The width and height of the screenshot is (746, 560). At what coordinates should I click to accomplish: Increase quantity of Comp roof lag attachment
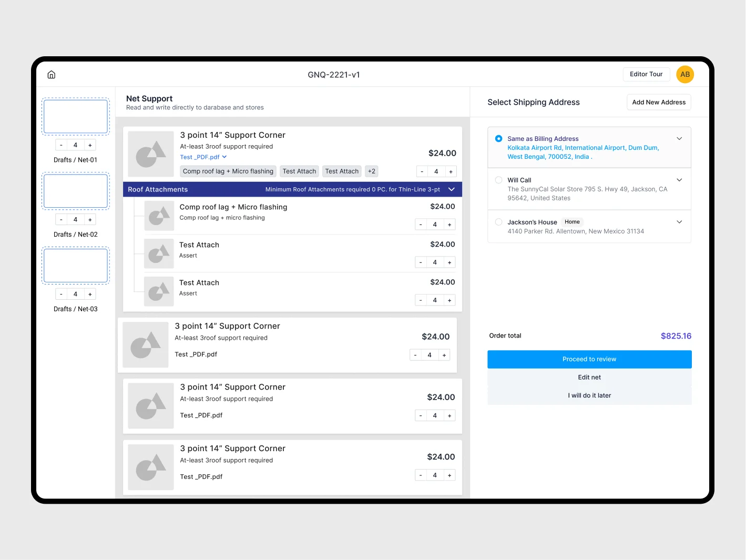(x=449, y=225)
